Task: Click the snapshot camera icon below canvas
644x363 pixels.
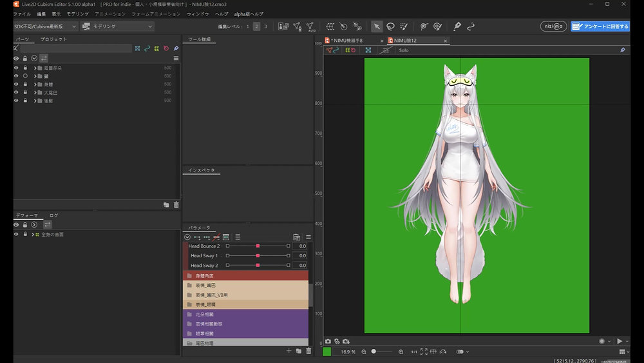Action: (328, 341)
